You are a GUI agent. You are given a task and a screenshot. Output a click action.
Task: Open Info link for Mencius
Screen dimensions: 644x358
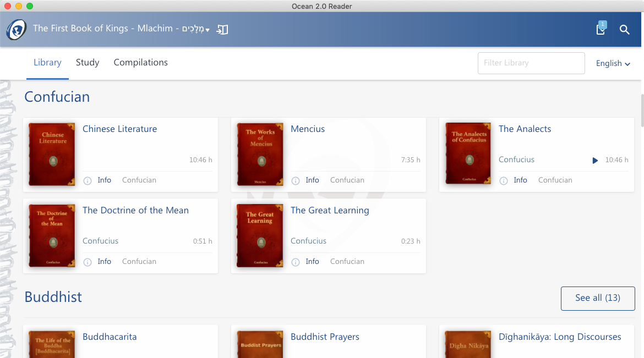point(312,180)
